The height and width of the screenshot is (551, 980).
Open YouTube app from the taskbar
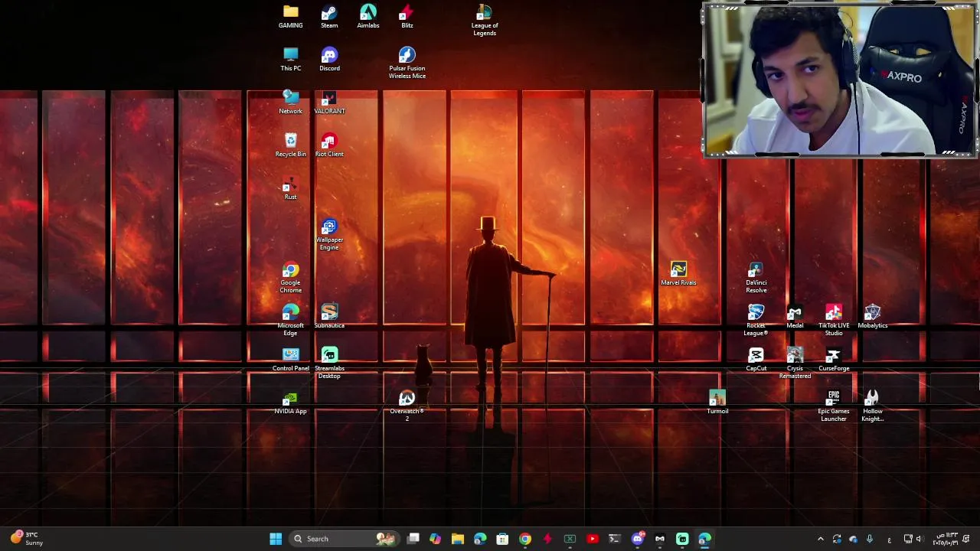(593, 539)
